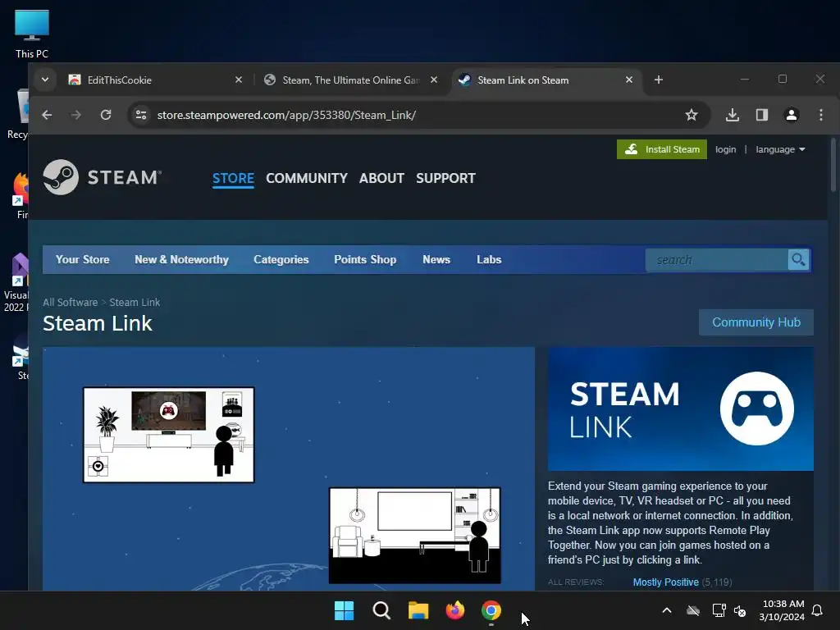Open the Categories menu
The width and height of the screenshot is (840, 630).
point(281,260)
